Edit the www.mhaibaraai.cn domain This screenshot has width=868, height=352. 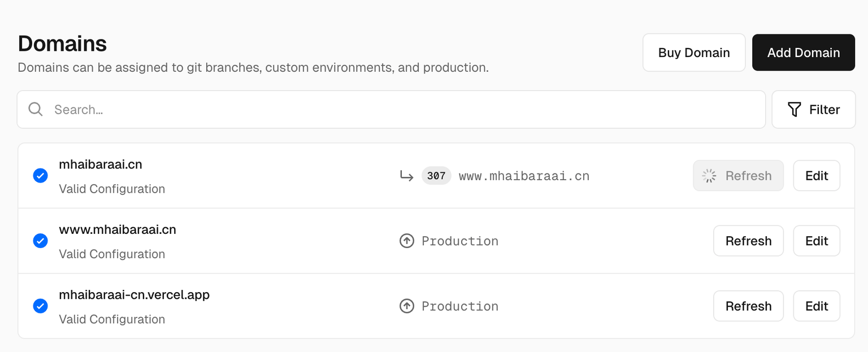[816, 241]
